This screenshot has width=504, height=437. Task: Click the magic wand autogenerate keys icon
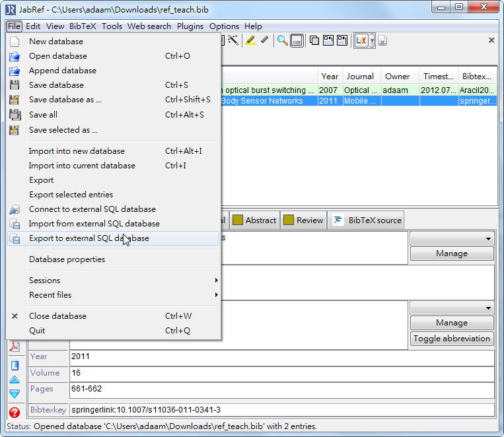233,40
